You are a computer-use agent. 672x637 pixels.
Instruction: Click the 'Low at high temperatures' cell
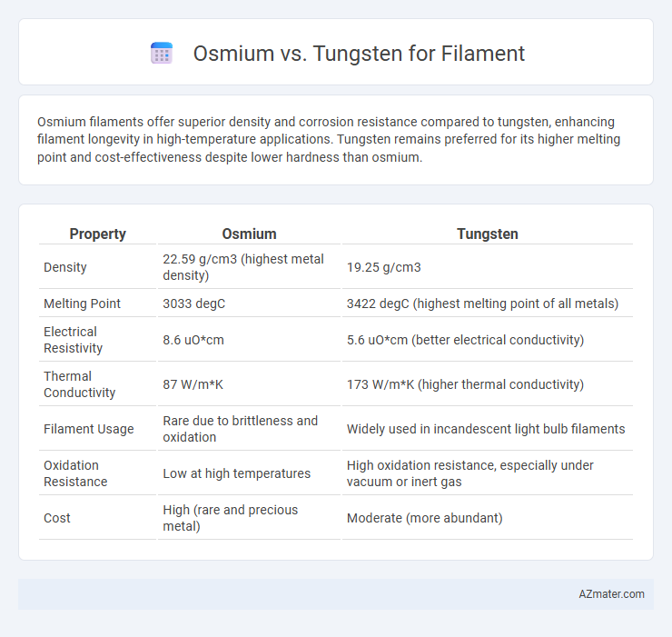point(249,473)
